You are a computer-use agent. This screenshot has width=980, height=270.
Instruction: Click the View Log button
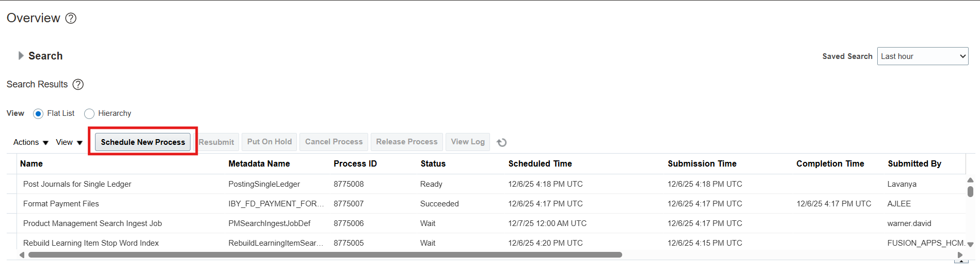coord(467,142)
